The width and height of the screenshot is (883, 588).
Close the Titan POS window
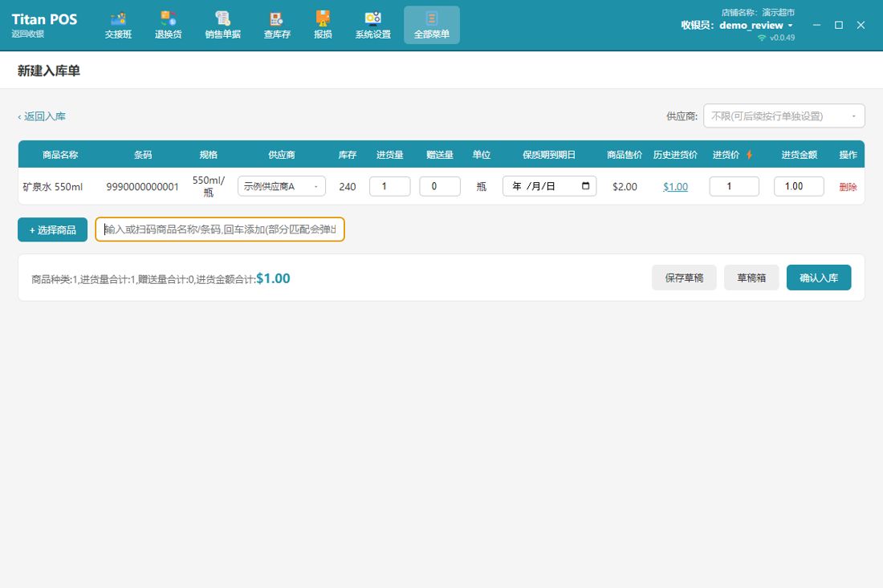tap(861, 26)
